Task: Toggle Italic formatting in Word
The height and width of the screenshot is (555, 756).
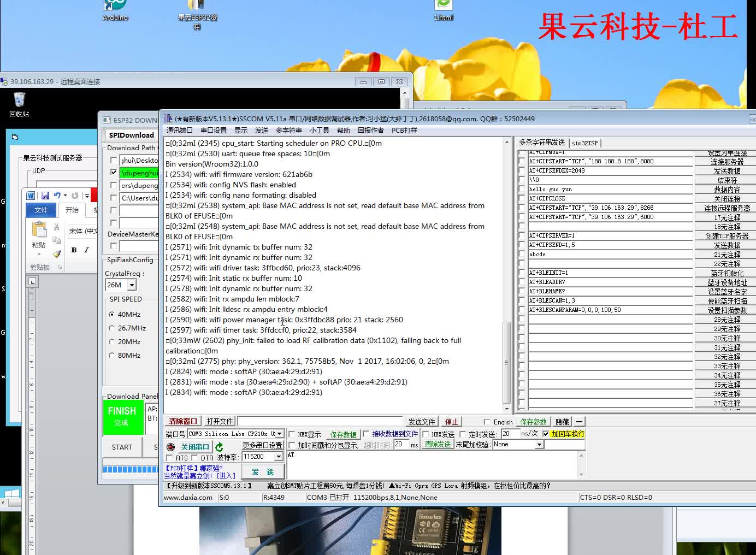Action: (86, 250)
